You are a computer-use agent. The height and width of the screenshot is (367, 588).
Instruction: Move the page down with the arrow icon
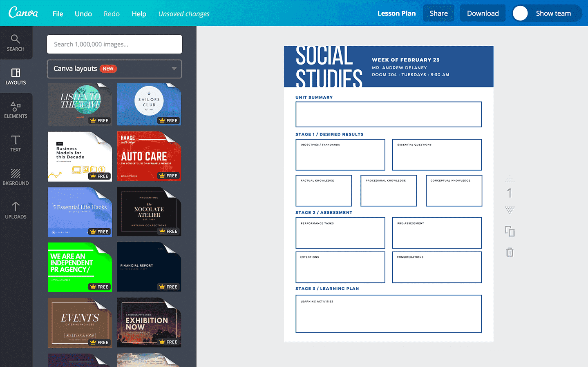(x=509, y=210)
